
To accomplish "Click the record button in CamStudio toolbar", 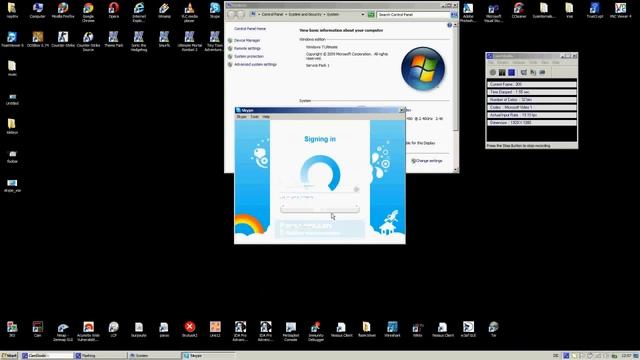I will coord(493,72).
